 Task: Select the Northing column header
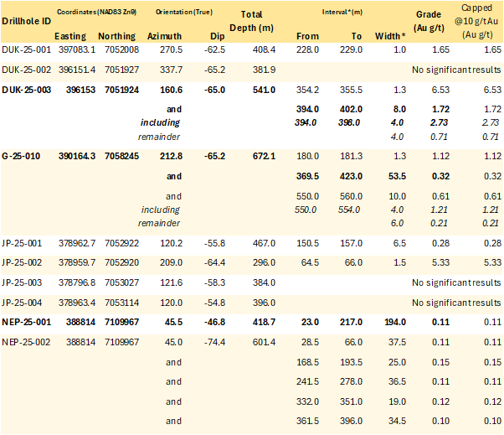coord(117,37)
